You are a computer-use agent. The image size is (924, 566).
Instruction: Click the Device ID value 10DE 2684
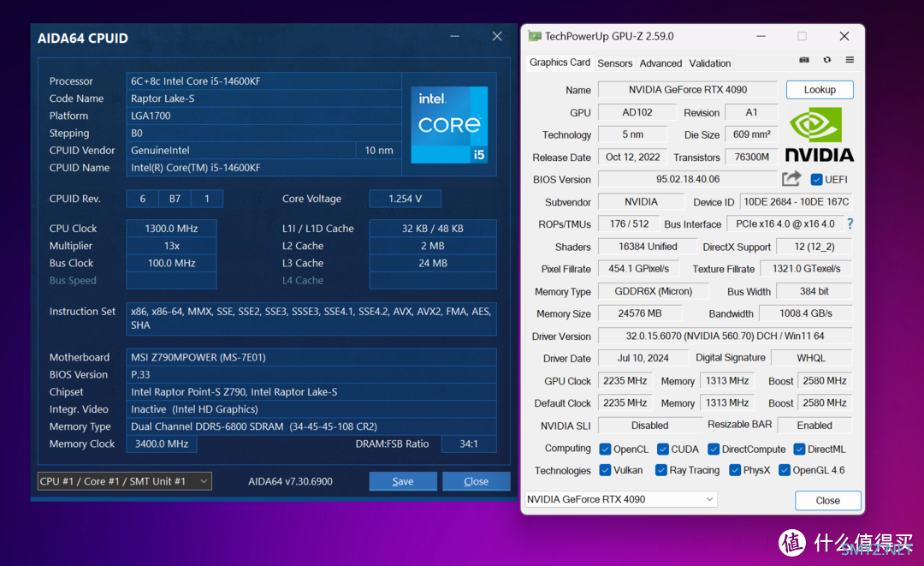pyautogui.click(x=797, y=201)
